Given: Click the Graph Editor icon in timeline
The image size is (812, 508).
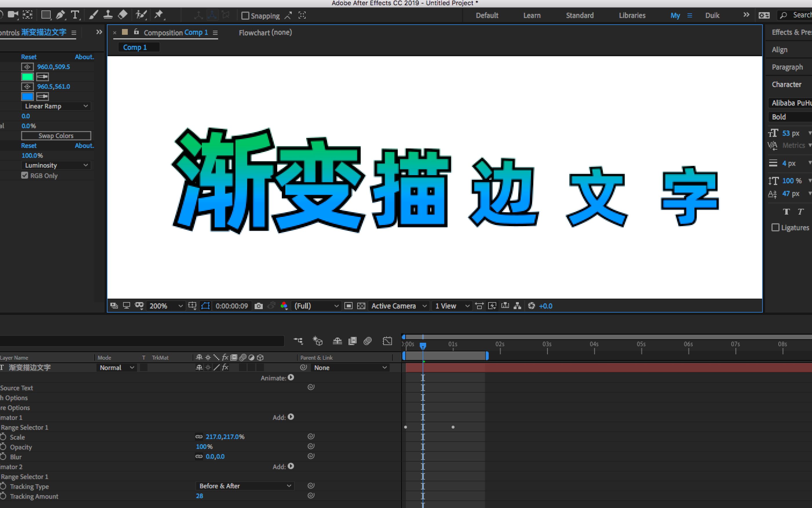Looking at the screenshot, I should point(387,341).
